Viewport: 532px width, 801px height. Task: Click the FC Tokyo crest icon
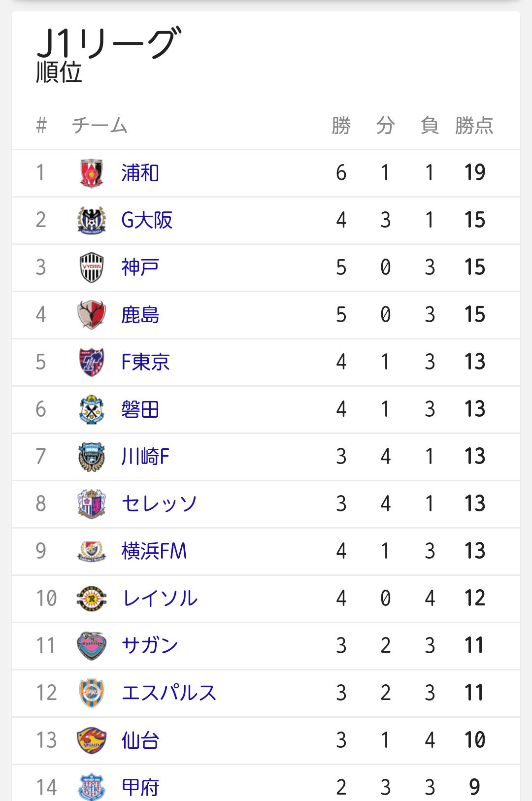92,362
